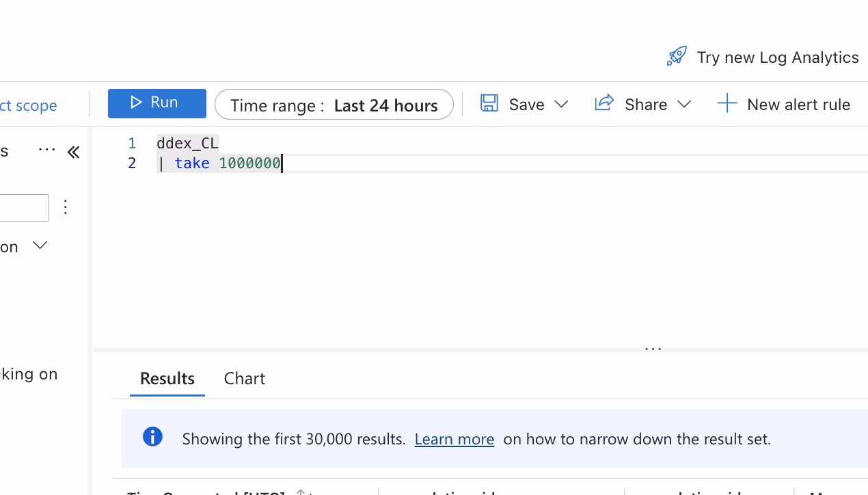Click the Run play triangle icon

(136, 103)
